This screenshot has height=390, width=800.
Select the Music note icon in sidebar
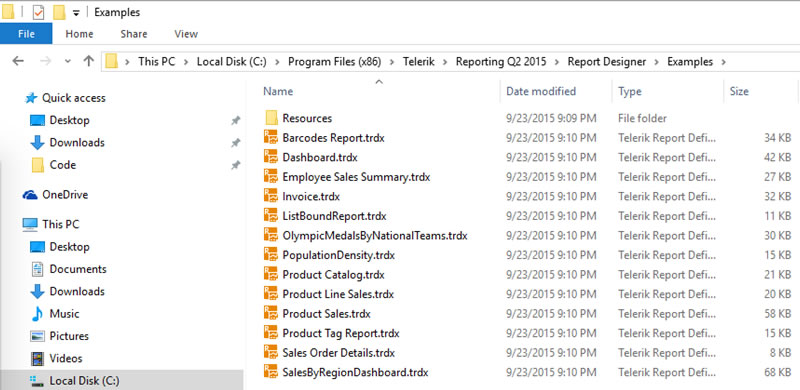point(37,313)
